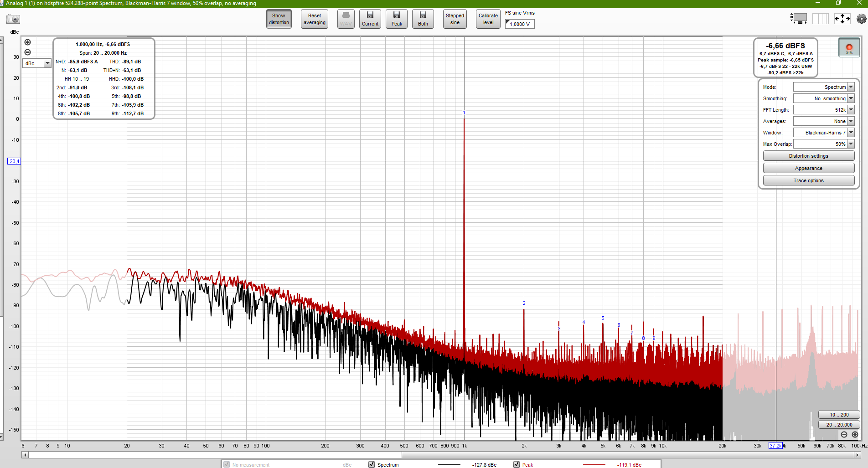Save the Peak trace
The height and width of the screenshot is (468, 868).
(397, 19)
